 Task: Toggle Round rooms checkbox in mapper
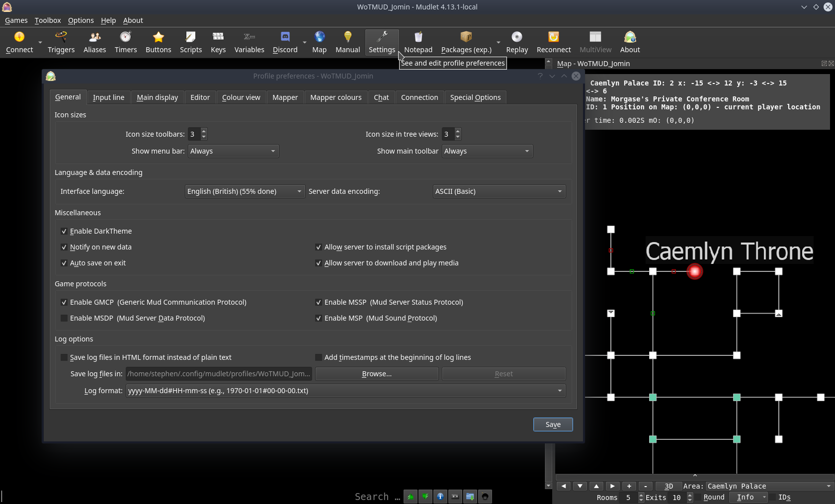pyautogui.click(x=698, y=498)
